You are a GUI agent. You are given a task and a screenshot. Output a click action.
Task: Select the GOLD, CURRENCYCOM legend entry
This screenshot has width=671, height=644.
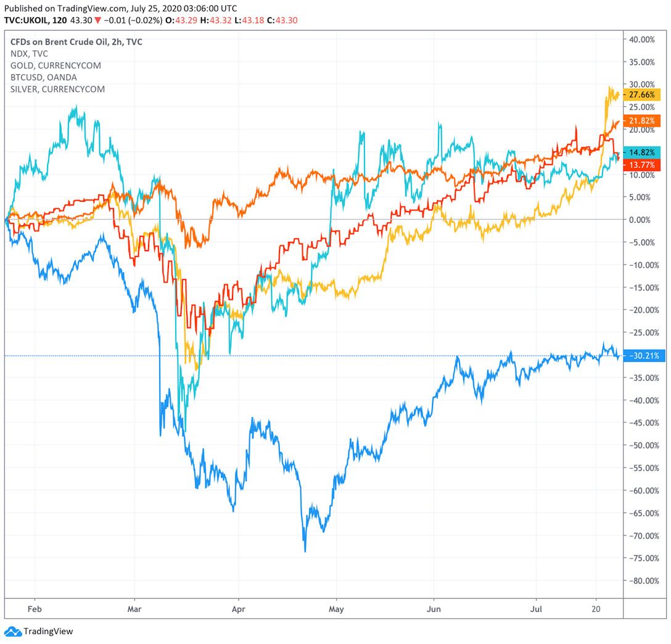pos(56,65)
